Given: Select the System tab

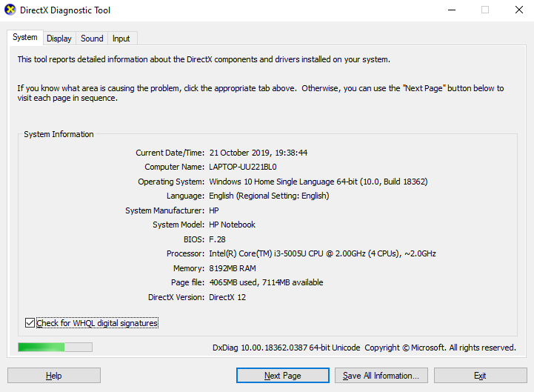Looking at the screenshot, I should 25,38.
